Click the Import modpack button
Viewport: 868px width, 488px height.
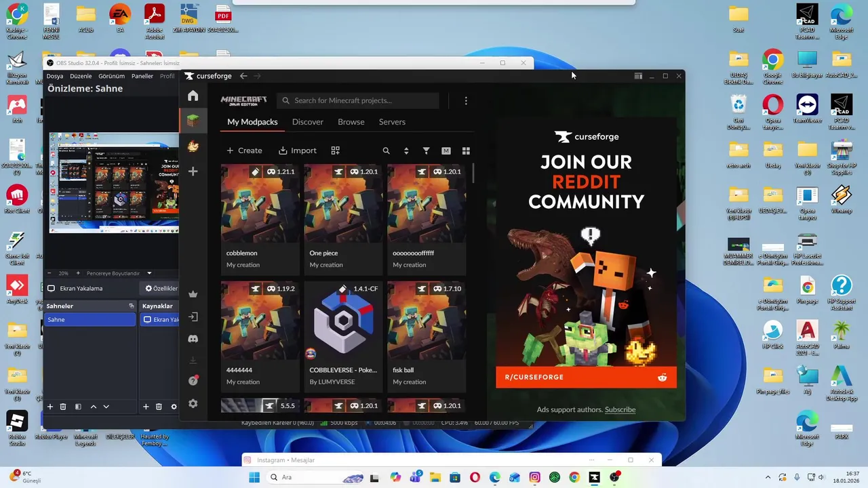(297, 150)
